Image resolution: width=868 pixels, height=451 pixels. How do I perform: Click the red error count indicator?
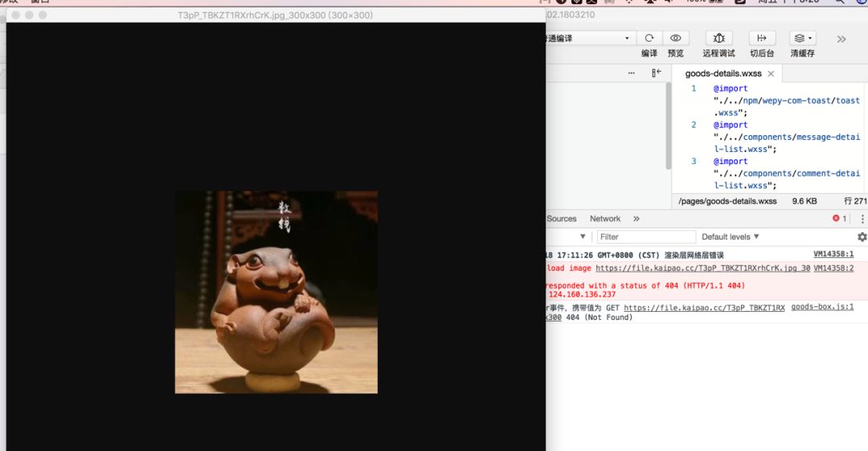[839, 219]
